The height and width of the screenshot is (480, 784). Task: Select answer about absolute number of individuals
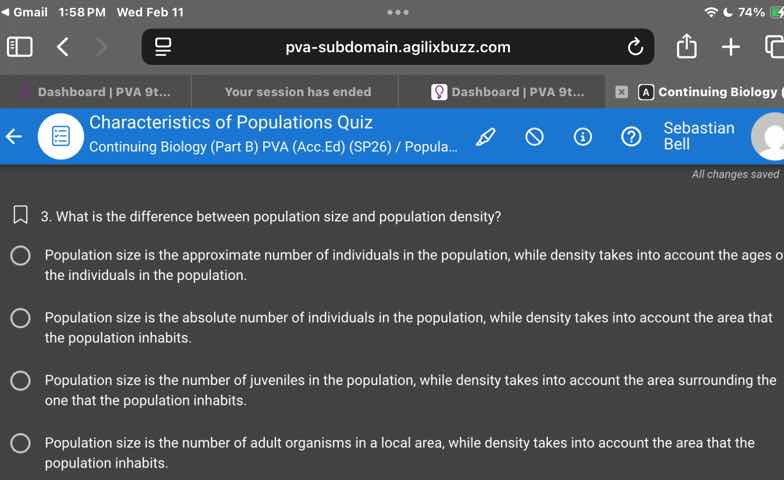(20, 318)
